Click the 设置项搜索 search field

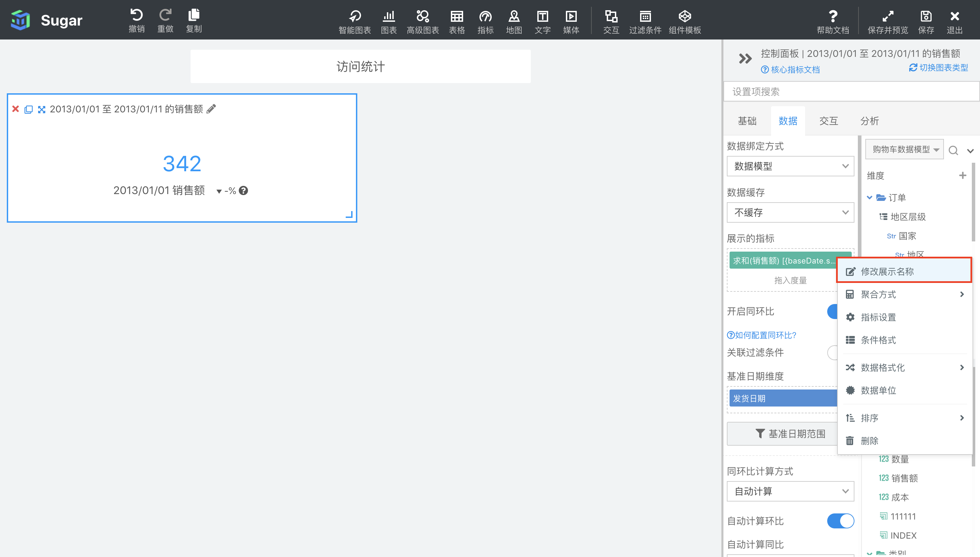(852, 92)
